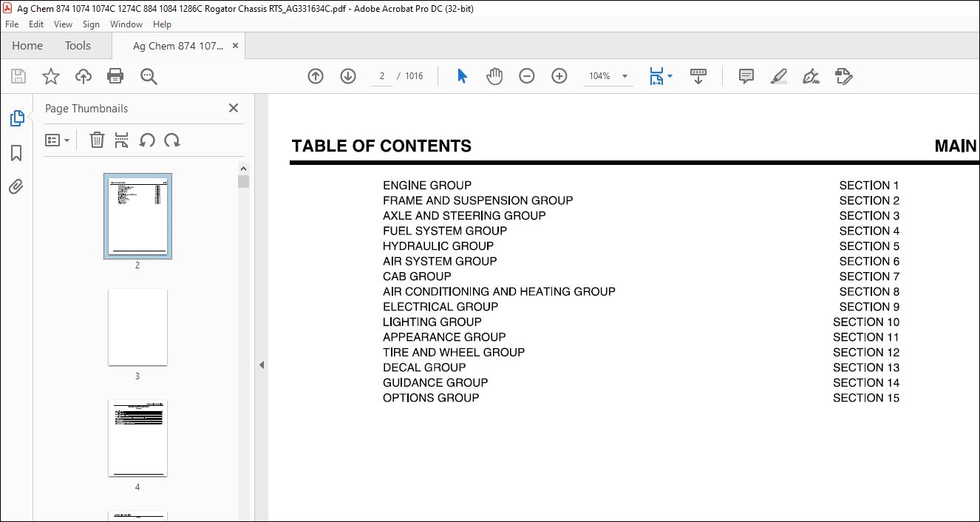This screenshot has height=522, width=980.
Task: Click the Insert page break/split icon
Action: (122, 140)
